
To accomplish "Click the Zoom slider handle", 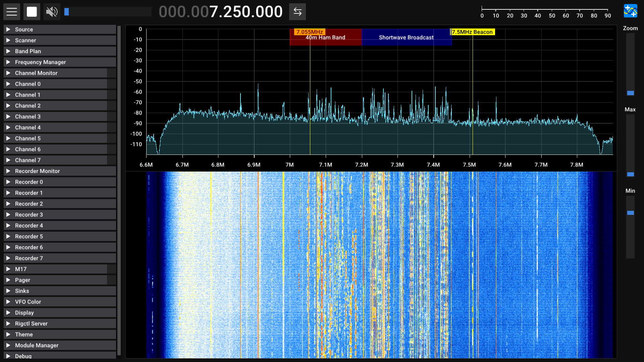I will pos(630,93).
